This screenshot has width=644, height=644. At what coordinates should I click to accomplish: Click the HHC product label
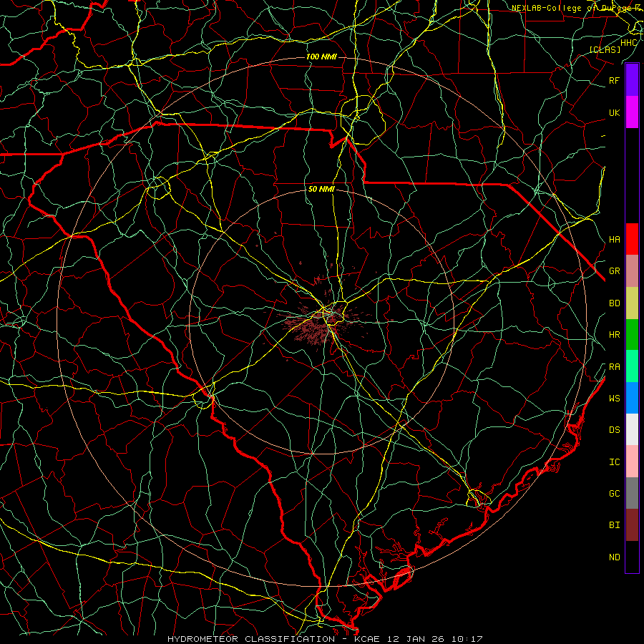pos(628,43)
